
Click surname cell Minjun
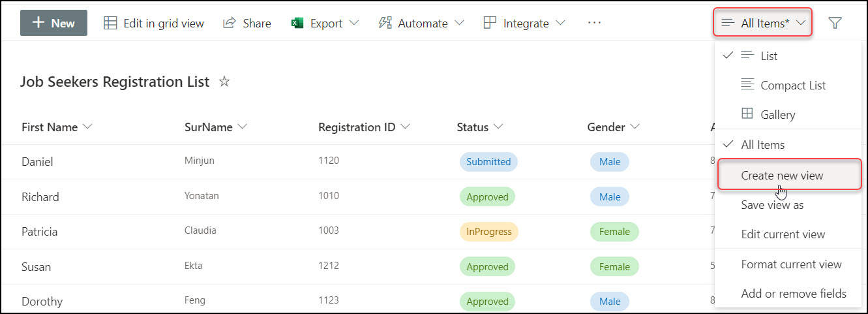[x=200, y=161]
